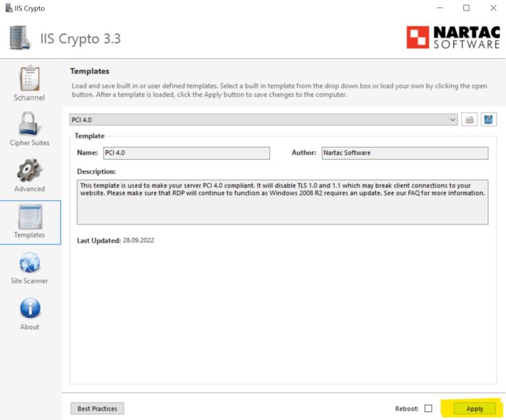Open the Schannel settings page

(30, 84)
